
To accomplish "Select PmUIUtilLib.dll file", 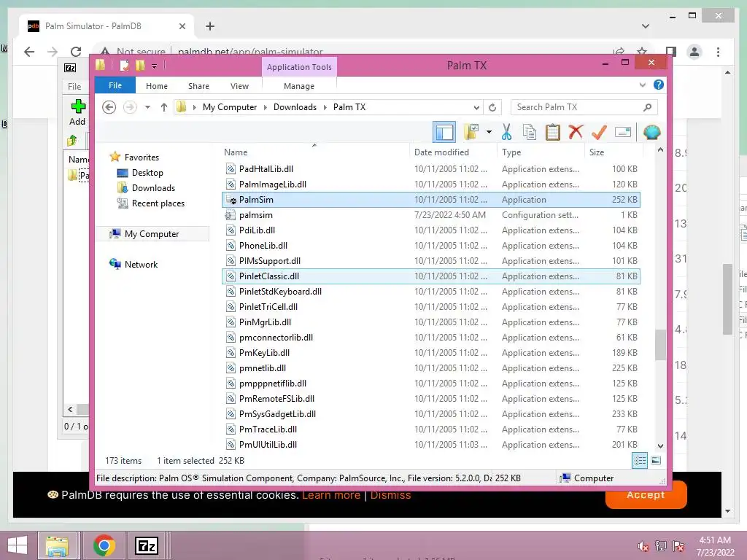I will pyautogui.click(x=430, y=445).
